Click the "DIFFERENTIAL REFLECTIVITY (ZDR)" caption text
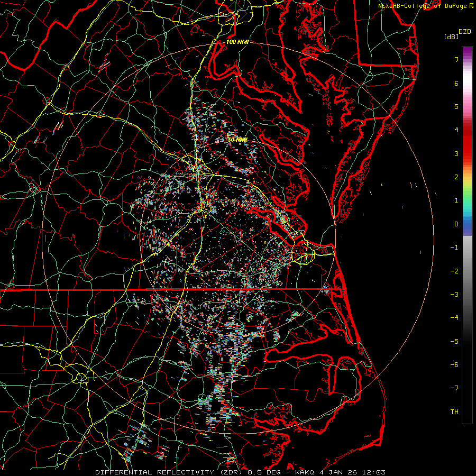The width and height of the screenshot is (476, 476). tap(170, 472)
